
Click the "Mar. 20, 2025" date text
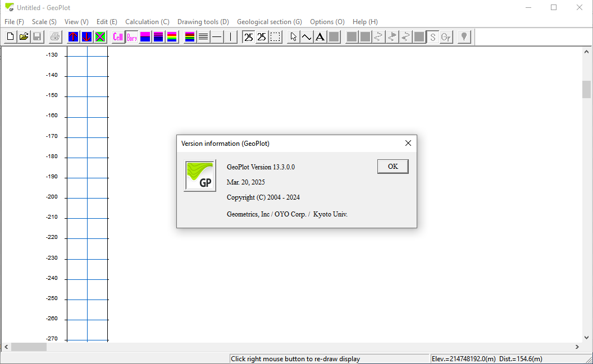tap(246, 182)
